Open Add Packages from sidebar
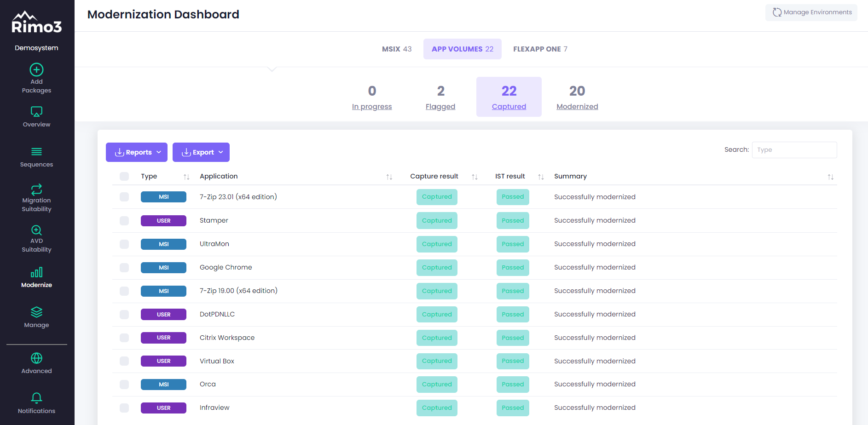This screenshot has height=425, width=868. (x=36, y=79)
